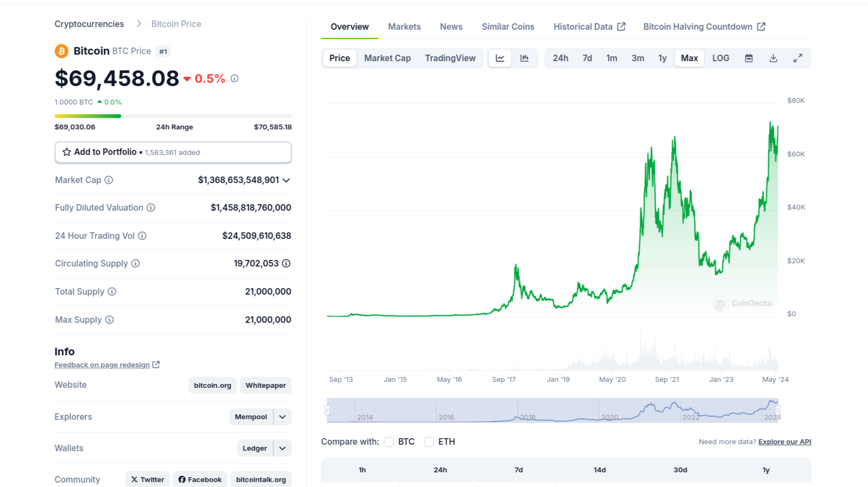Click the 14d column header
This screenshot has width=868, height=487.
pyautogui.click(x=600, y=470)
